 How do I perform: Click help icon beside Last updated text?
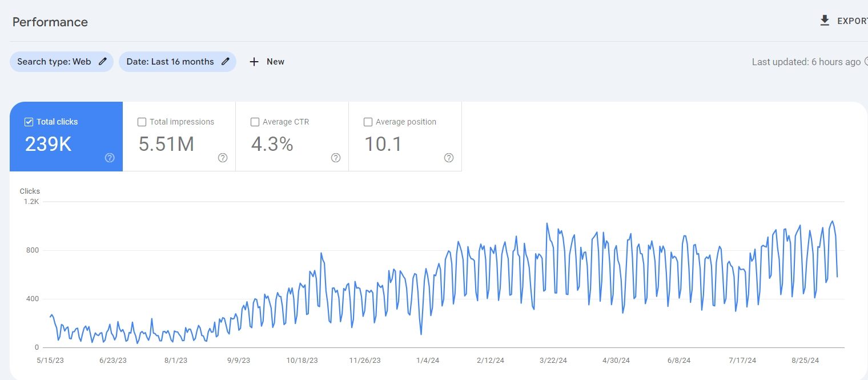(x=866, y=62)
